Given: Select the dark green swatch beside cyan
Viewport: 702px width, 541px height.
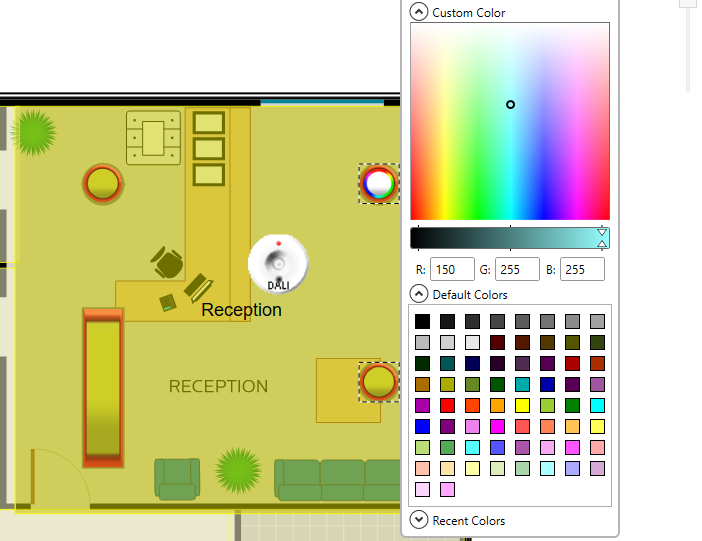Looking at the screenshot, I should (x=572, y=405).
